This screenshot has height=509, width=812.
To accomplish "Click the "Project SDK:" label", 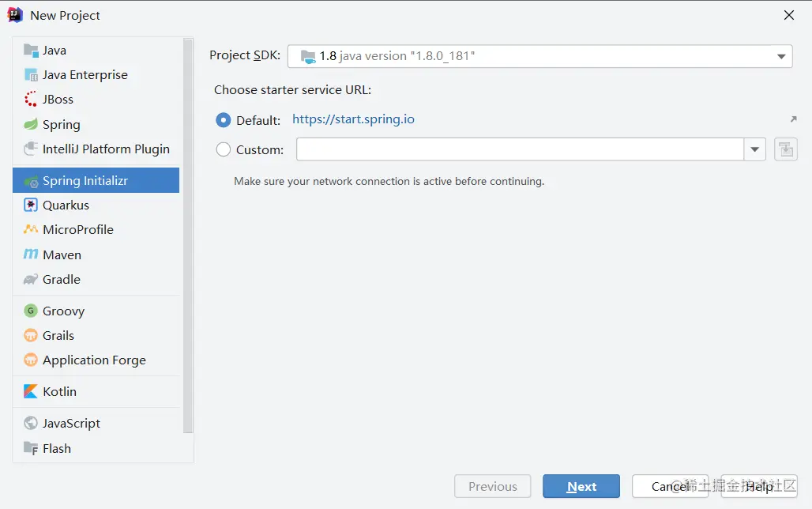I will (245, 55).
